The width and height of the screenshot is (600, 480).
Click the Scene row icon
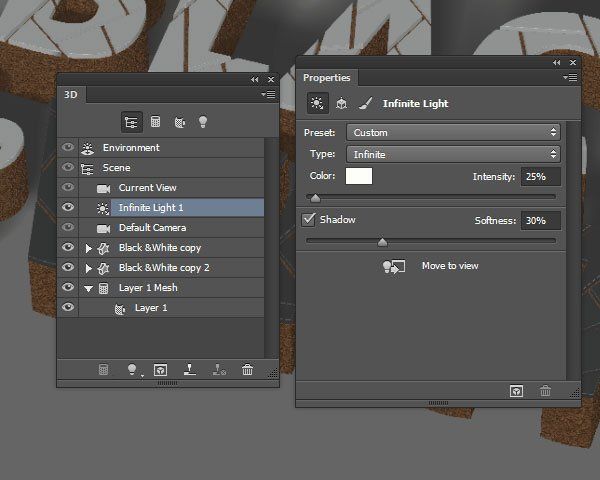point(87,169)
